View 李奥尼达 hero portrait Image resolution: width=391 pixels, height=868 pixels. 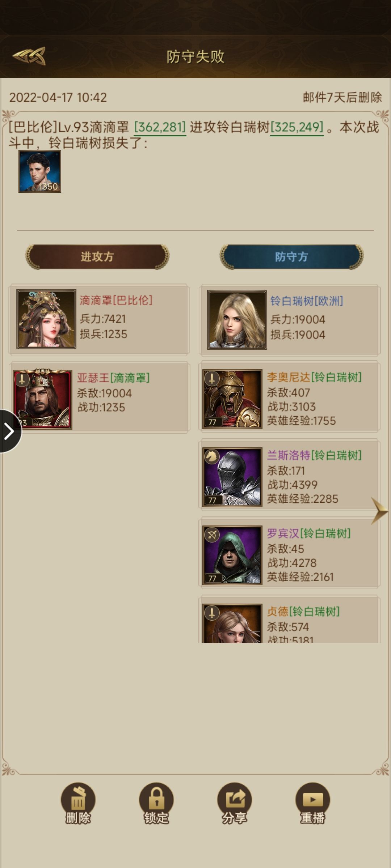click(x=232, y=399)
